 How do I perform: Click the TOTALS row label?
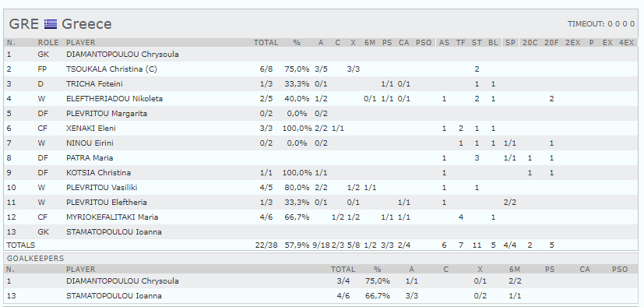pos(21,245)
